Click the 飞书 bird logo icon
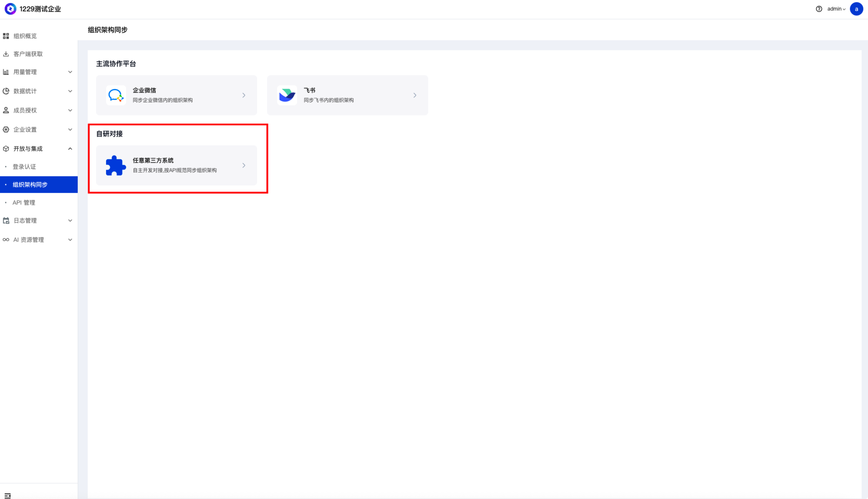This screenshot has height=499, width=868. [x=287, y=95]
